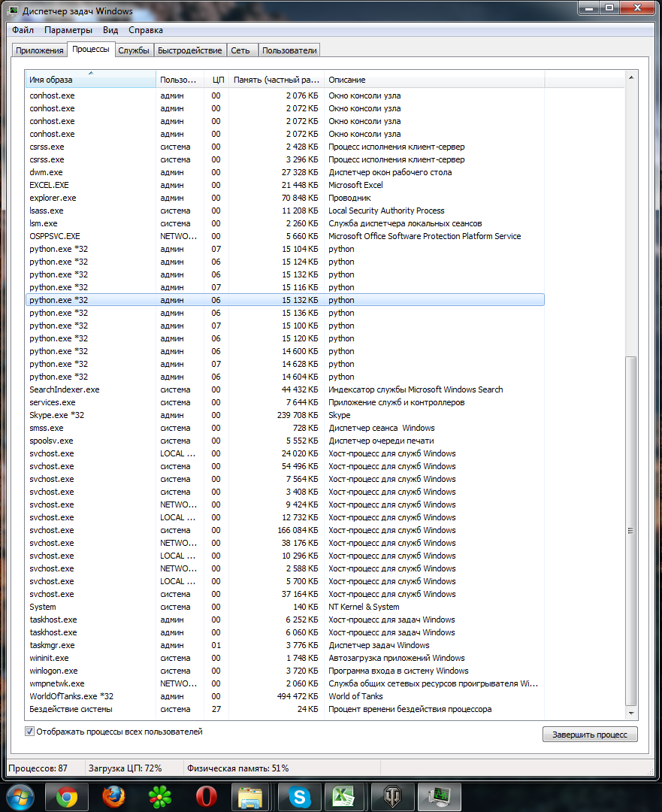This screenshot has width=662, height=812.
Task: Select the System process row
Action: (x=285, y=607)
